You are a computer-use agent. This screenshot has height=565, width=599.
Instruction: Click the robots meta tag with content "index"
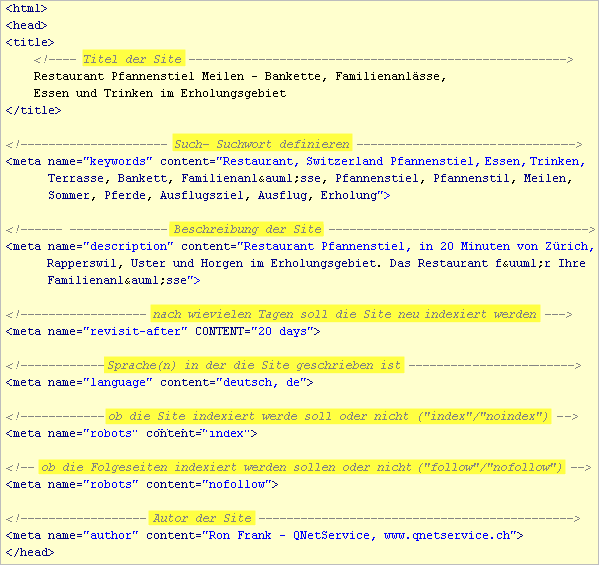[131, 434]
